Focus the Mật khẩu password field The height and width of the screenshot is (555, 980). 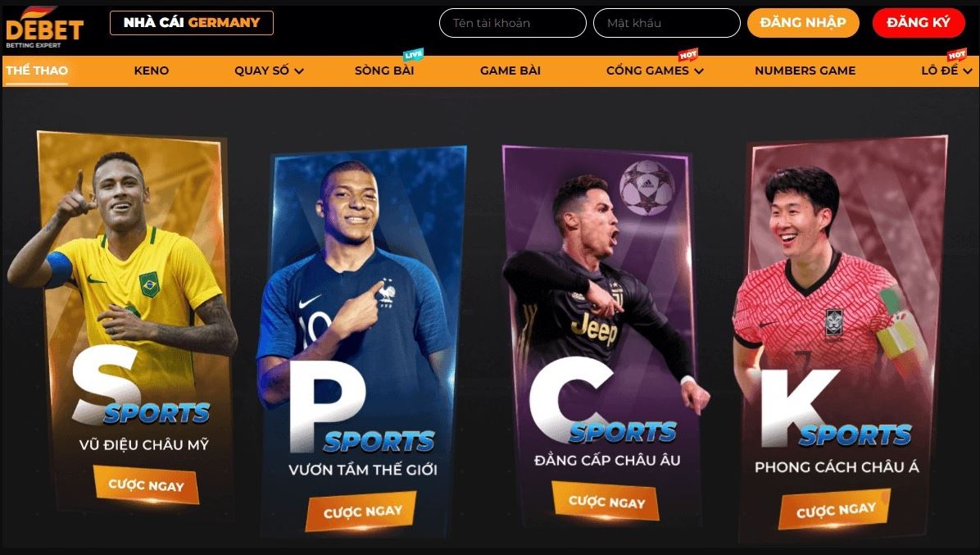[x=666, y=23]
